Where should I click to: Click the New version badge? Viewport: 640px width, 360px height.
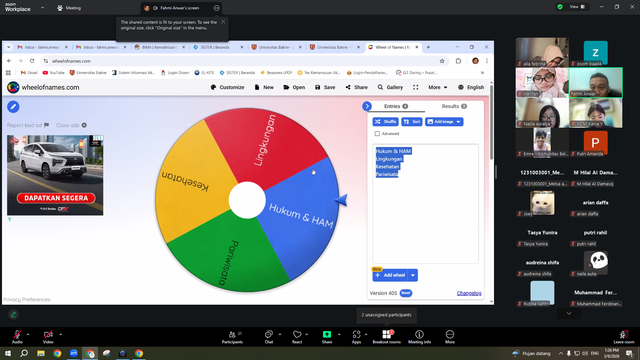click(x=406, y=293)
